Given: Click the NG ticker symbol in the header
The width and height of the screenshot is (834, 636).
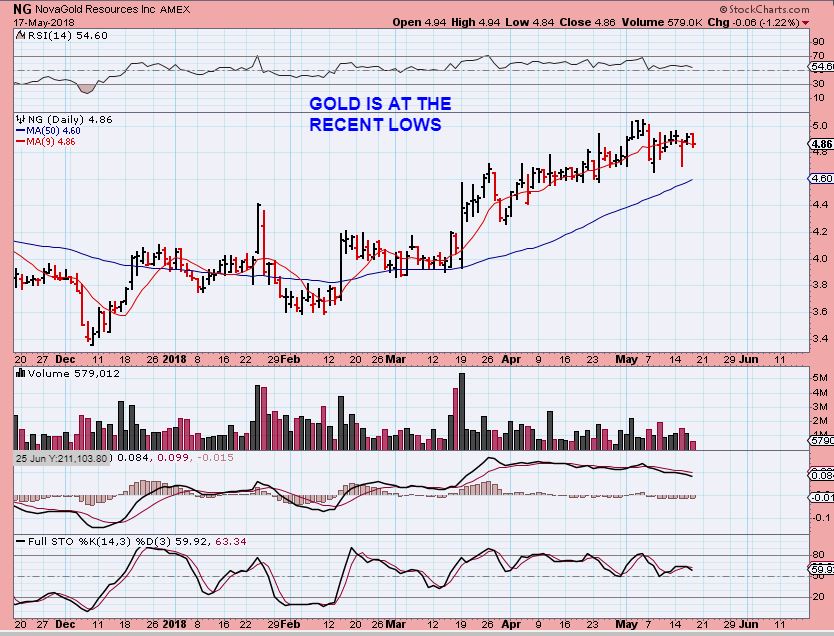Looking at the screenshot, I should 22,9.
